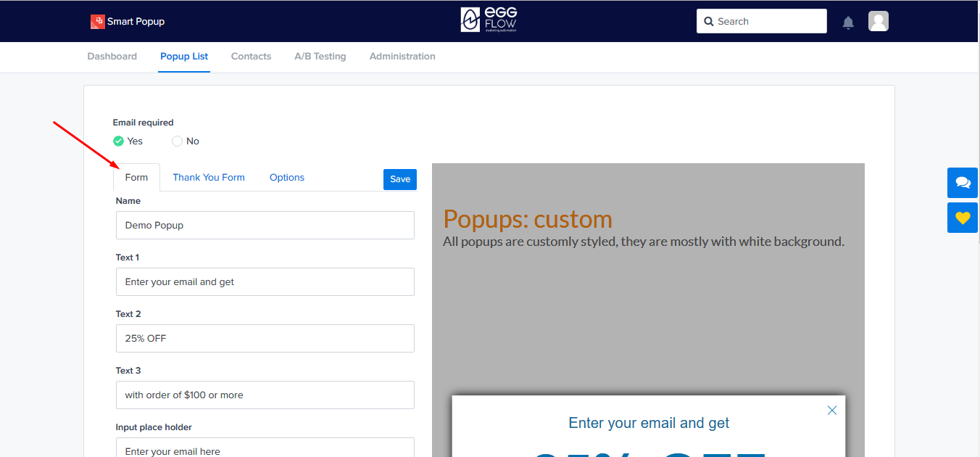This screenshot has width=980, height=457.
Task: Open the Contacts menu
Action: [252, 57]
